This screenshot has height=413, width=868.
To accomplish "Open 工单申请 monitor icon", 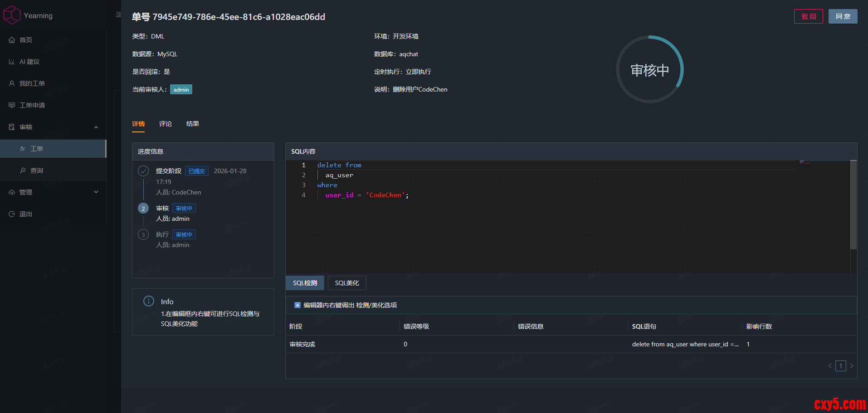I will coord(12,105).
